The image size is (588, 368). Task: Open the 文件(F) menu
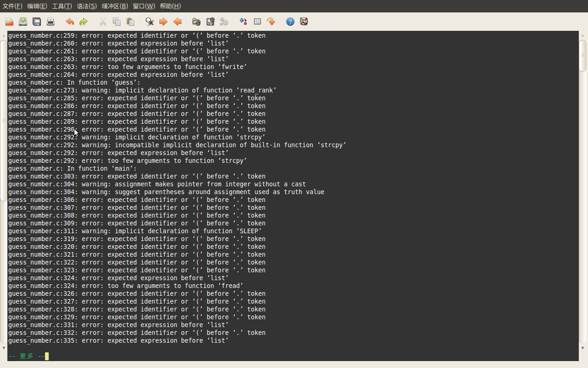point(12,6)
